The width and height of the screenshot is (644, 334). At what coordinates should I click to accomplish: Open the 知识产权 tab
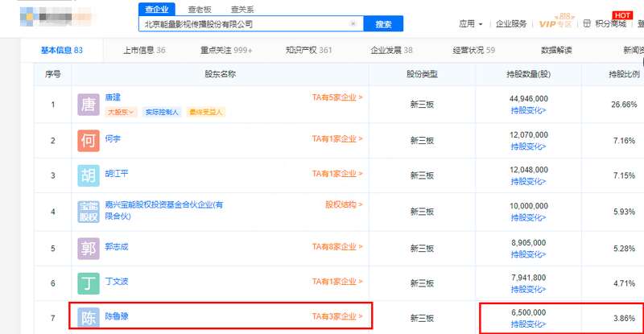coord(308,50)
